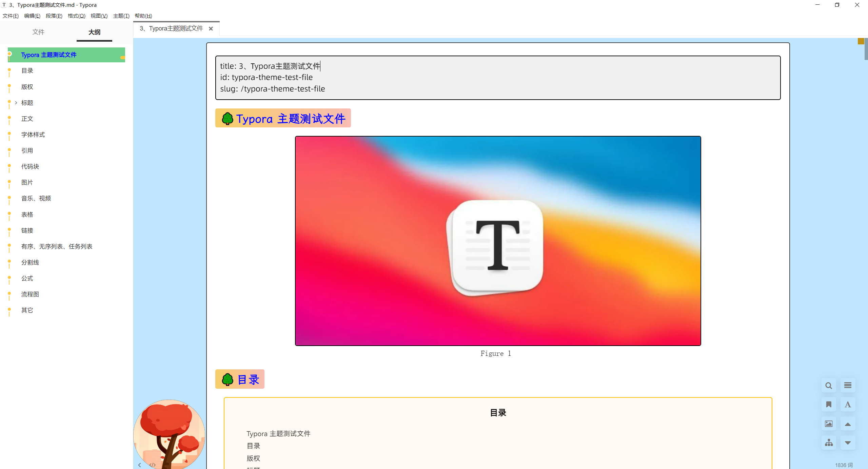Click the bold 目录 title inside TOC box
This screenshot has width=868, height=469.
click(498, 413)
